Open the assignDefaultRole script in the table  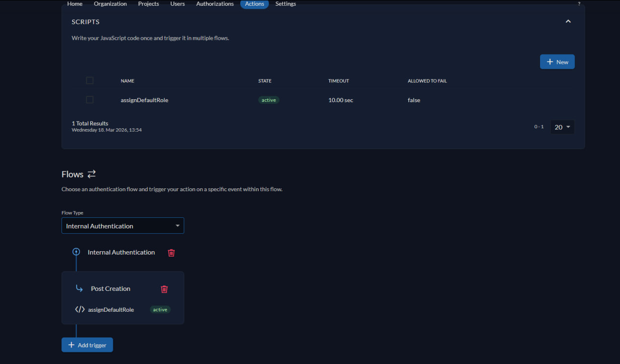144,100
